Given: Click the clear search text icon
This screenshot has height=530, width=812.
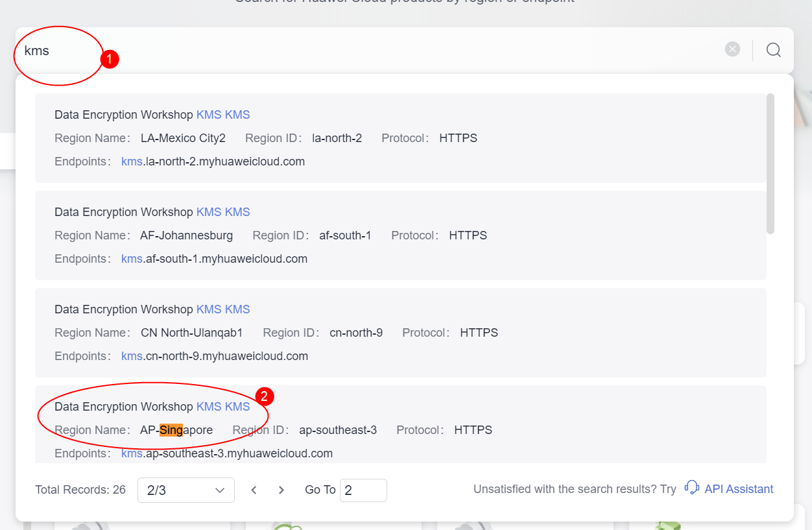Looking at the screenshot, I should click(732, 49).
